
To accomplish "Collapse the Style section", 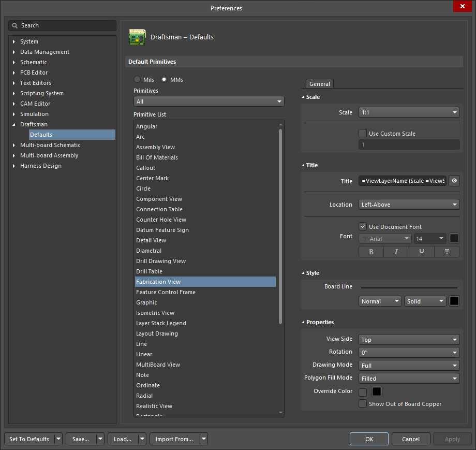I will coord(303,273).
